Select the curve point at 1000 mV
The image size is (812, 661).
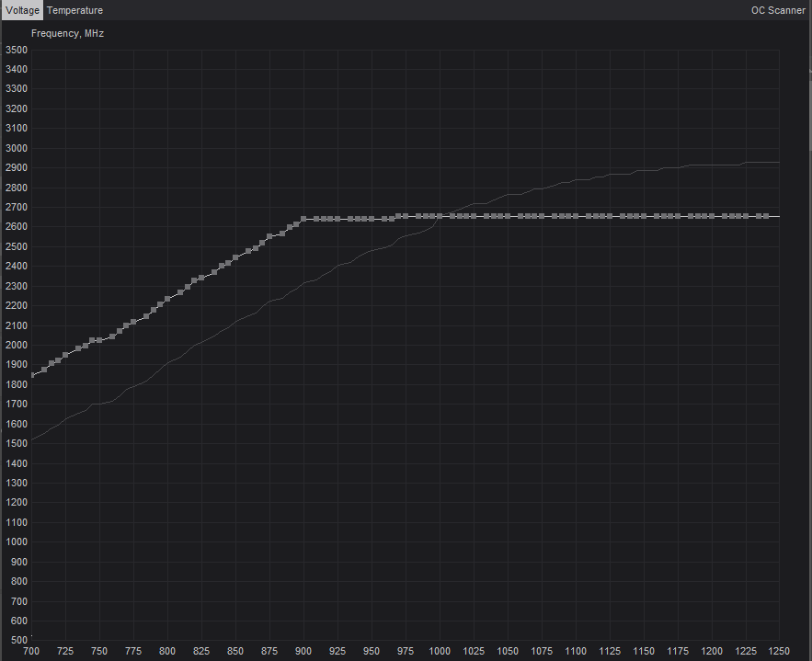coord(440,216)
